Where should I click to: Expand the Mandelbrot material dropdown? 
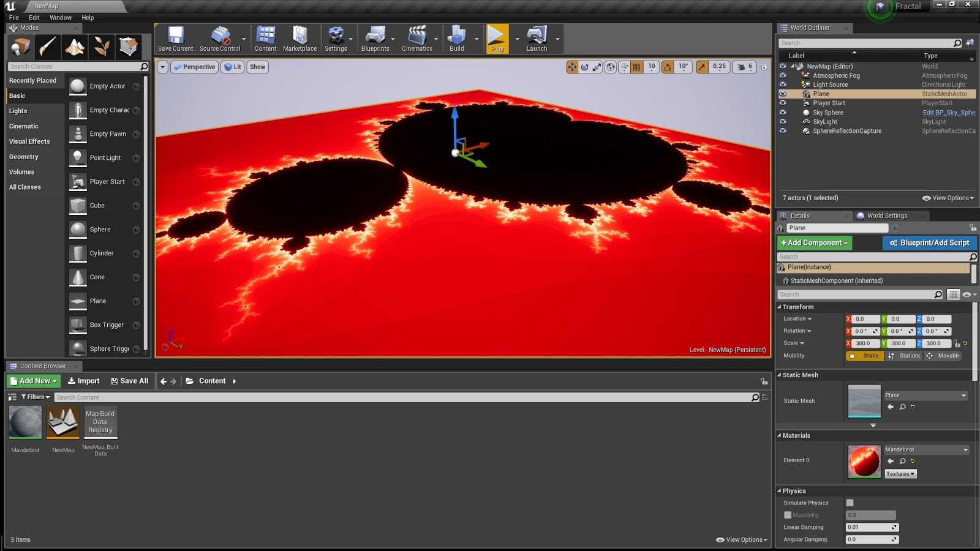click(965, 449)
